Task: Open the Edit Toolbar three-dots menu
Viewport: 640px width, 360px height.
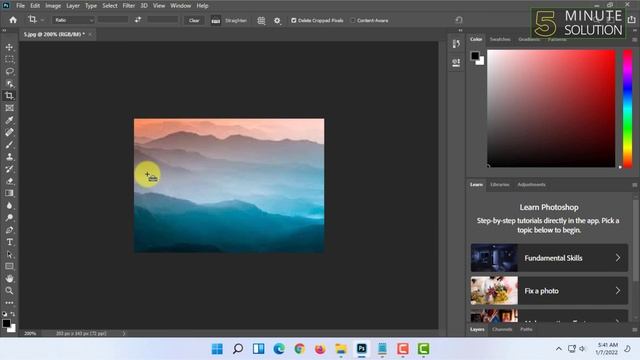Action: pyautogui.click(x=9, y=303)
